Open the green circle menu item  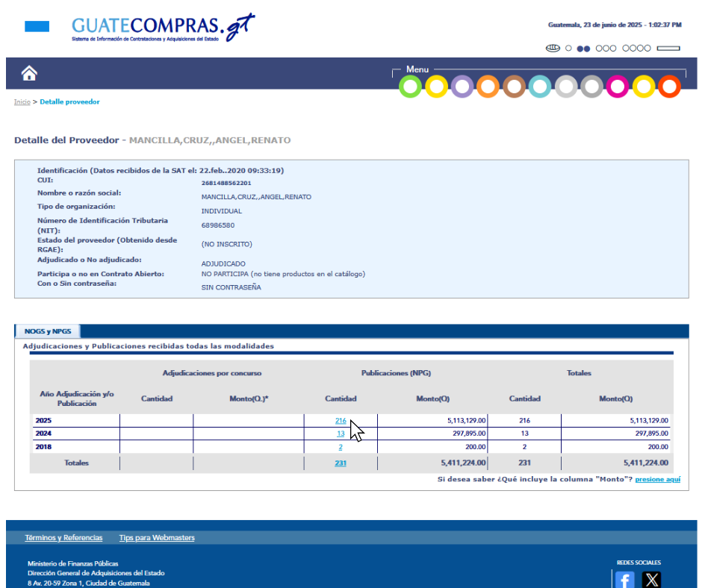tap(410, 87)
